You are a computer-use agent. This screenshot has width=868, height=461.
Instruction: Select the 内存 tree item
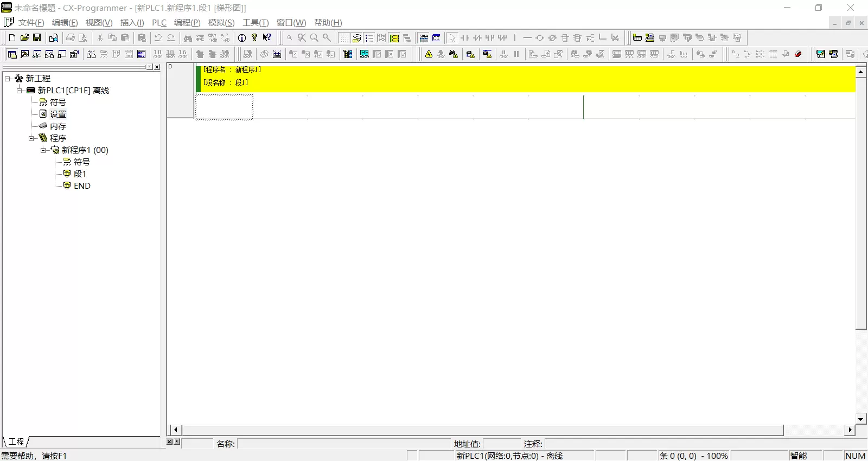58,126
